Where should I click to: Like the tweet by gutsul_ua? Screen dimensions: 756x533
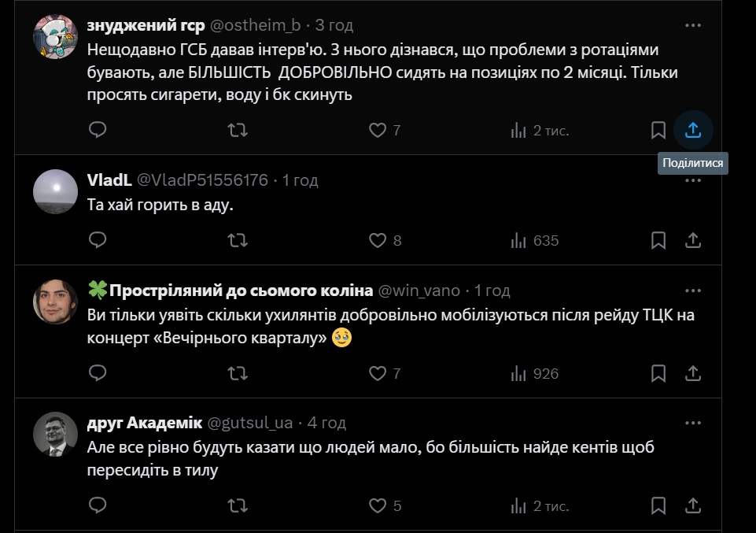378,505
